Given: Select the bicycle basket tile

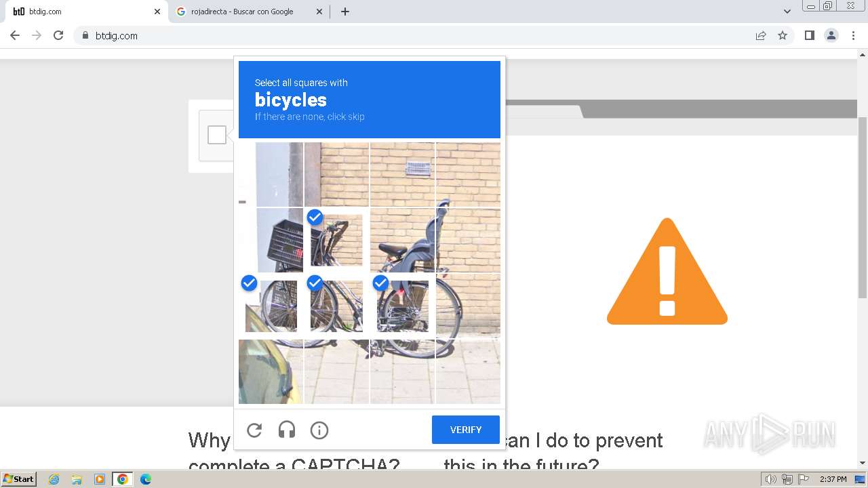Looking at the screenshot, I should (271, 240).
